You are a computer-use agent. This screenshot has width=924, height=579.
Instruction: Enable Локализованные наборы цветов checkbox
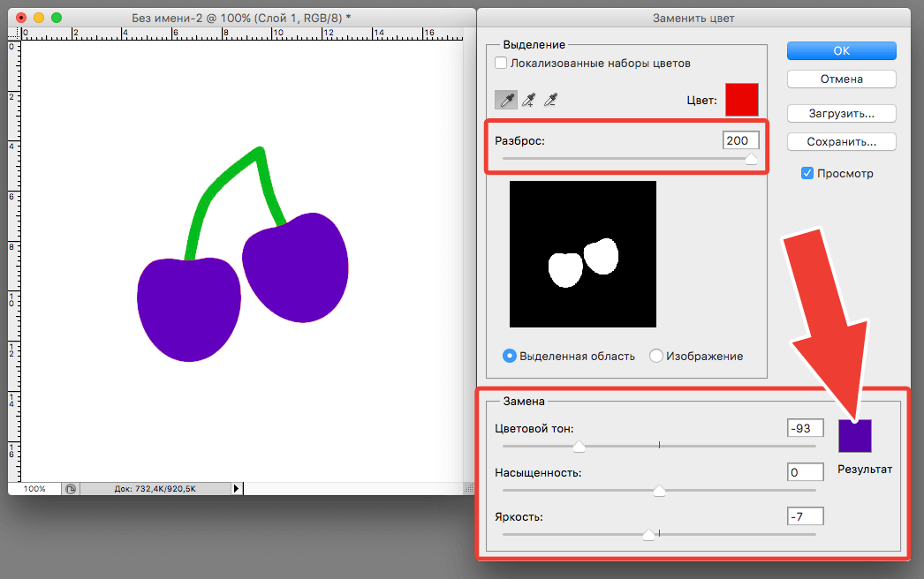pyautogui.click(x=501, y=64)
